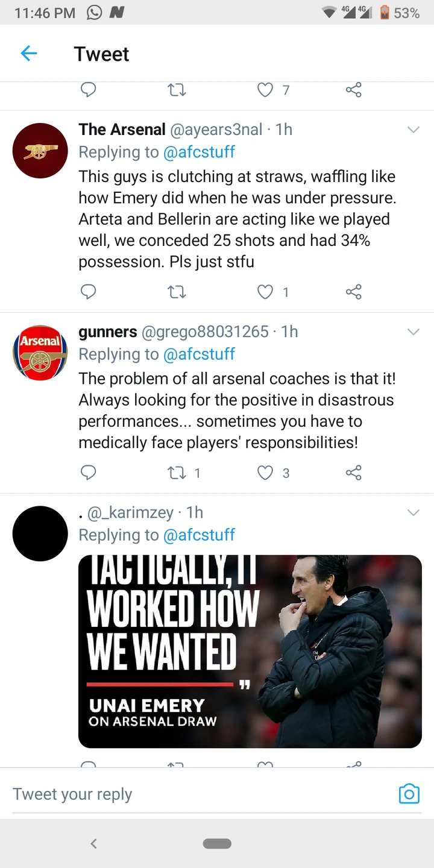Image resolution: width=434 pixels, height=868 pixels.
Task: Reply to the gunners tweet
Action: 89,473
